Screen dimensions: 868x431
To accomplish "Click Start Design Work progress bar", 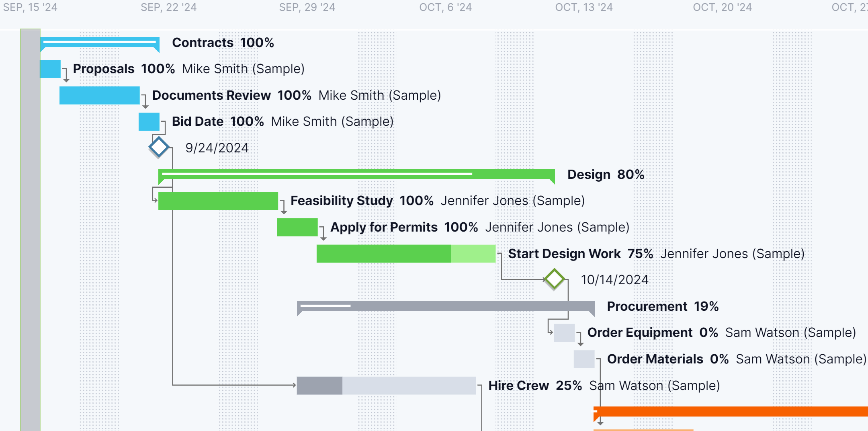I will tap(406, 254).
